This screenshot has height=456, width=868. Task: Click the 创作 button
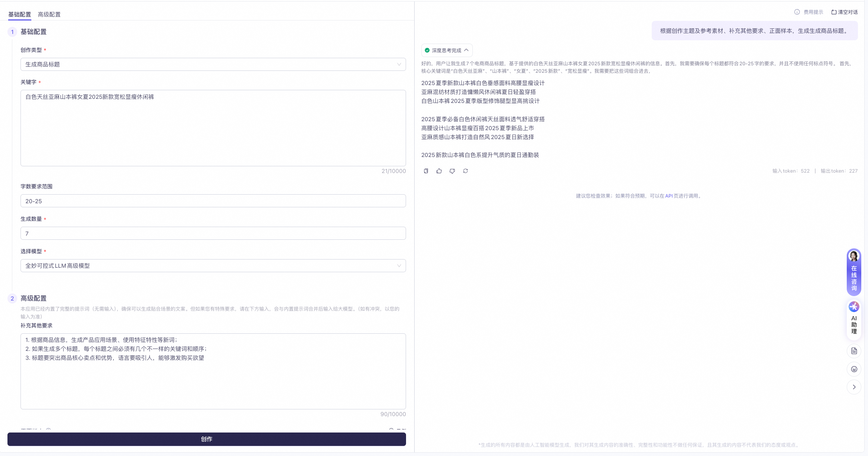point(207,439)
